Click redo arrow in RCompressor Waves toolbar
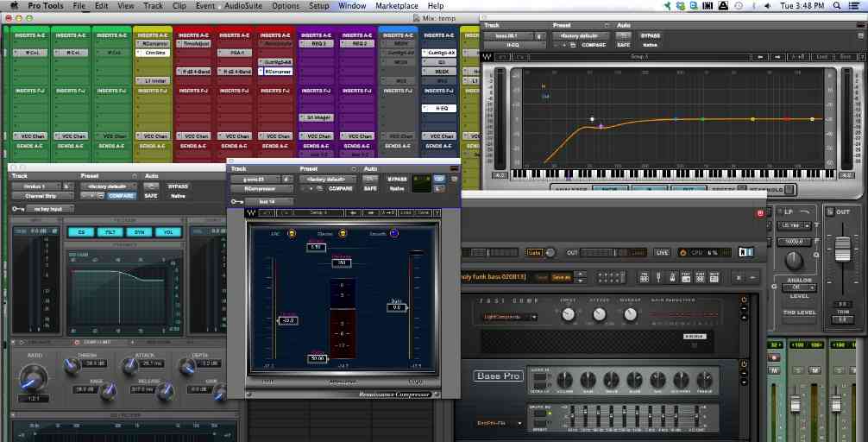This screenshot has width=868, height=442. (285, 212)
